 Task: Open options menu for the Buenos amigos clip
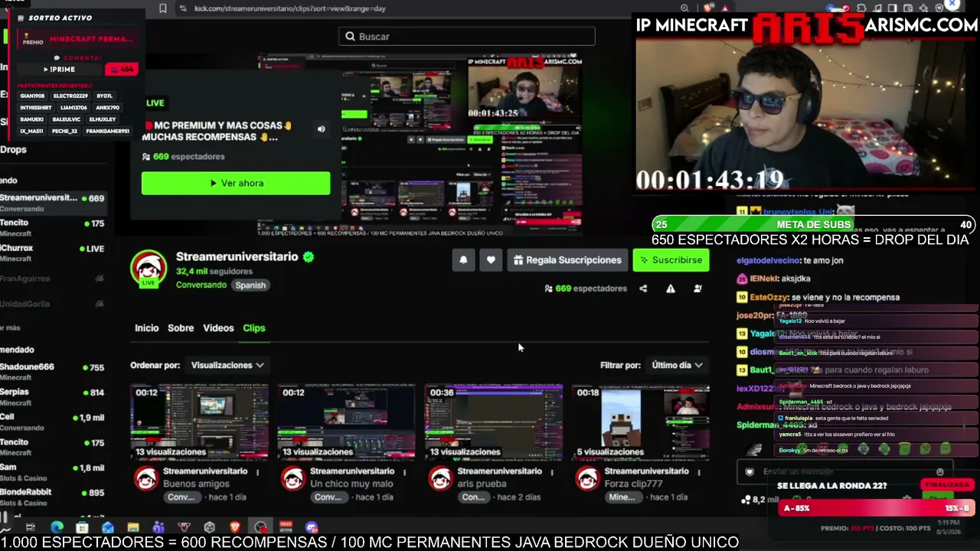pos(257,472)
